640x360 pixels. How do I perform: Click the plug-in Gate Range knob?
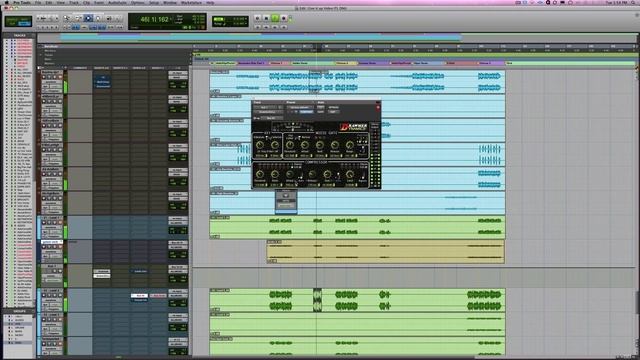pyautogui.click(x=349, y=145)
